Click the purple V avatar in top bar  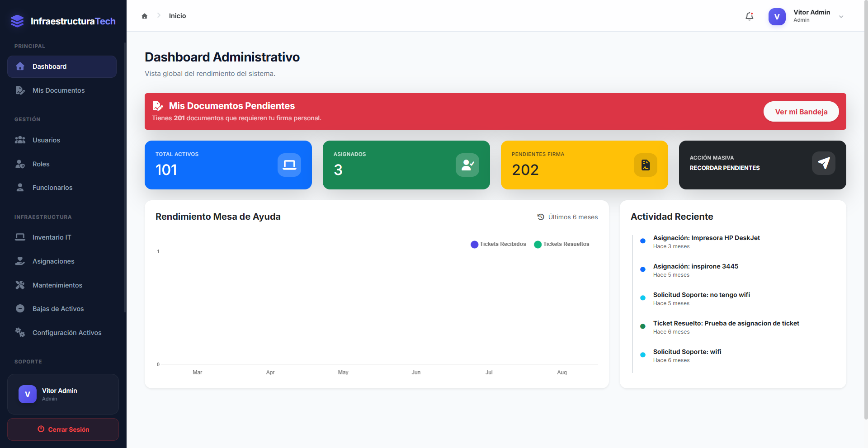click(777, 17)
